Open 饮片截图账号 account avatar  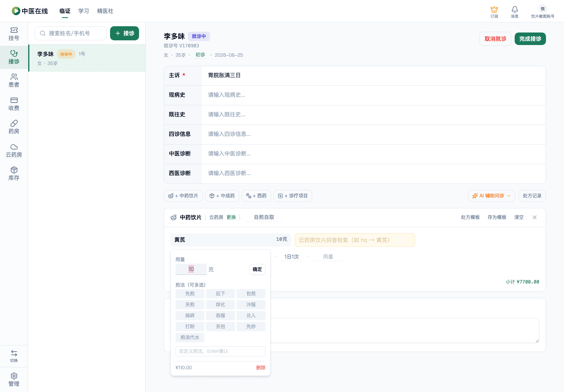(543, 12)
